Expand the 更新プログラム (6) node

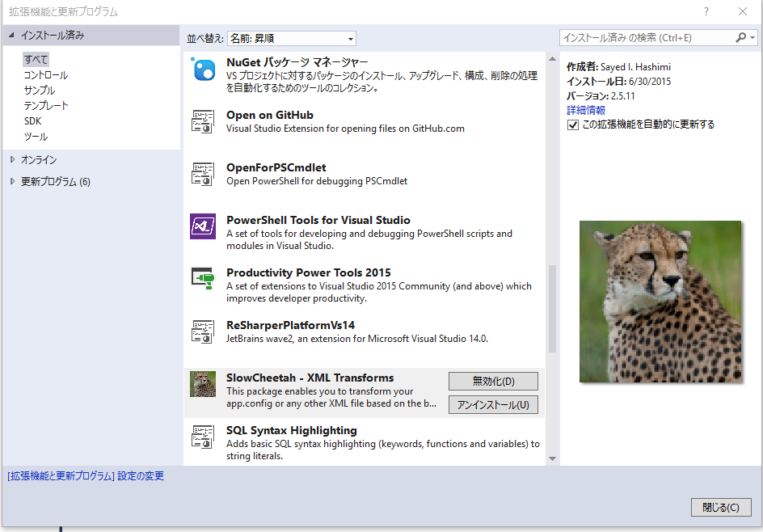13,182
